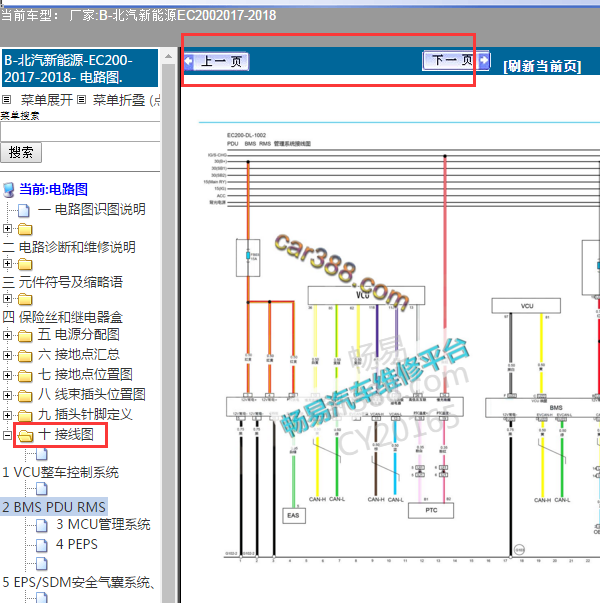Select 二 电路诊断和维修说明 text
This screenshot has height=603, width=600.
(69, 247)
